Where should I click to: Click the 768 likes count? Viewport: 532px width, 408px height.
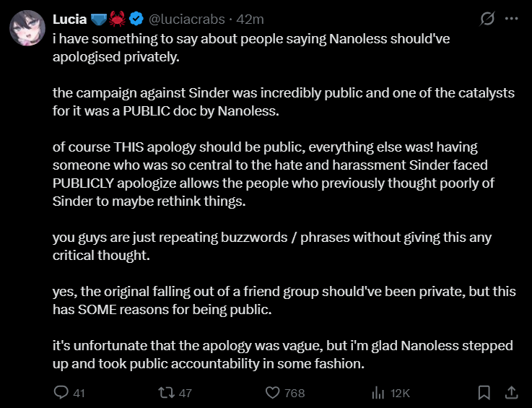[x=295, y=393]
